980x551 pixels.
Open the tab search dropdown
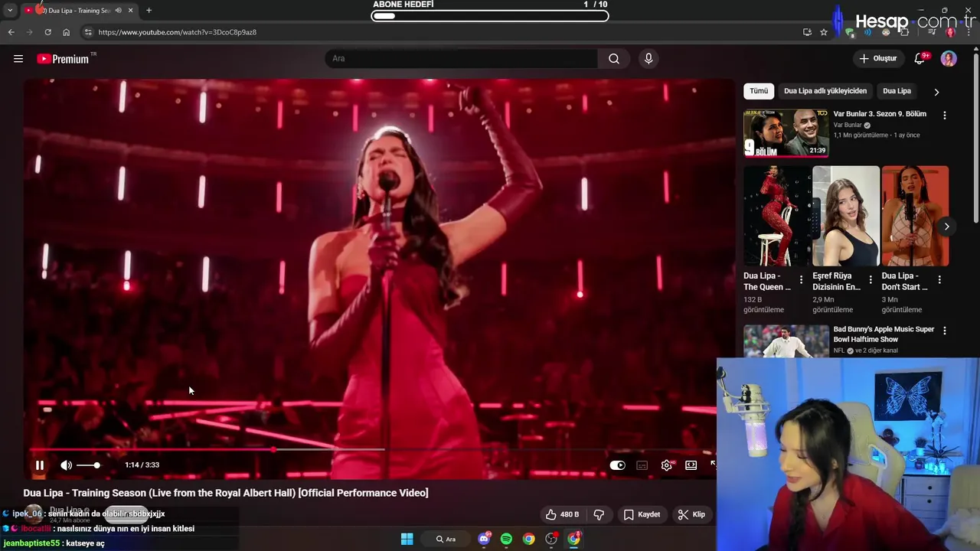[x=10, y=11]
